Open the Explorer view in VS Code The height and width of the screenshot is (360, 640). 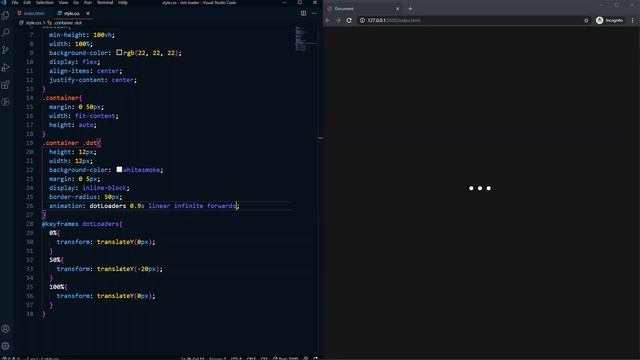pyautogui.click(x=5, y=15)
